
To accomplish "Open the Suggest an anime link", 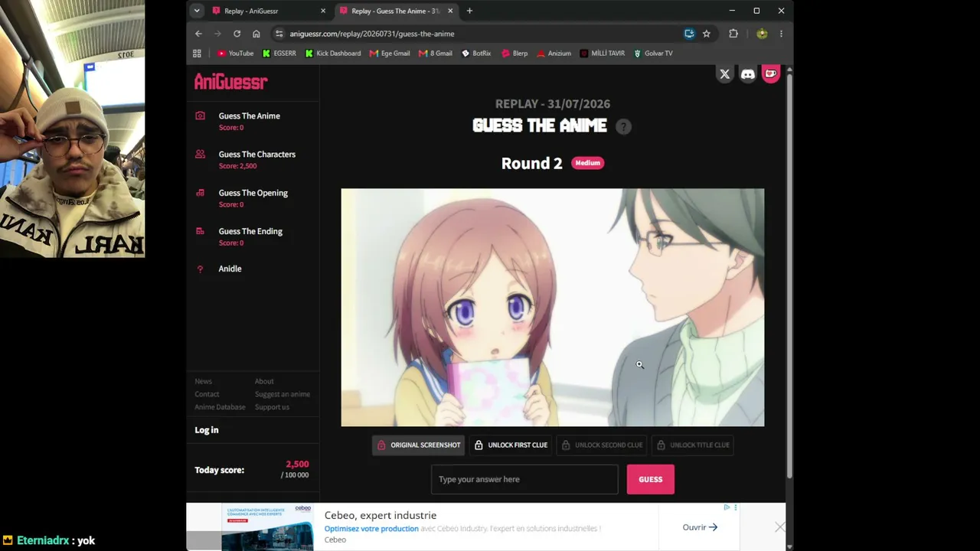I will click(x=283, y=394).
